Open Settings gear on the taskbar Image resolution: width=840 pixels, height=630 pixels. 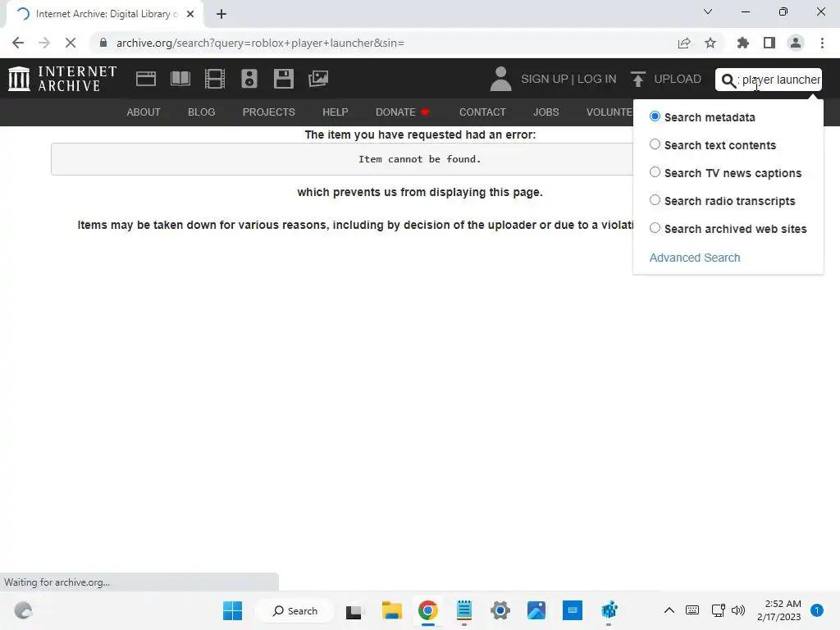(x=500, y=610)
